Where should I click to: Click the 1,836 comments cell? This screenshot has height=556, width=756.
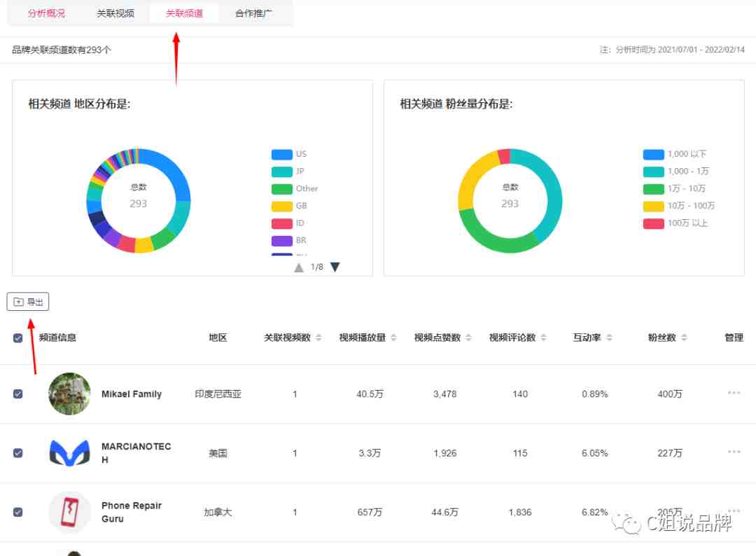(519, 512)
